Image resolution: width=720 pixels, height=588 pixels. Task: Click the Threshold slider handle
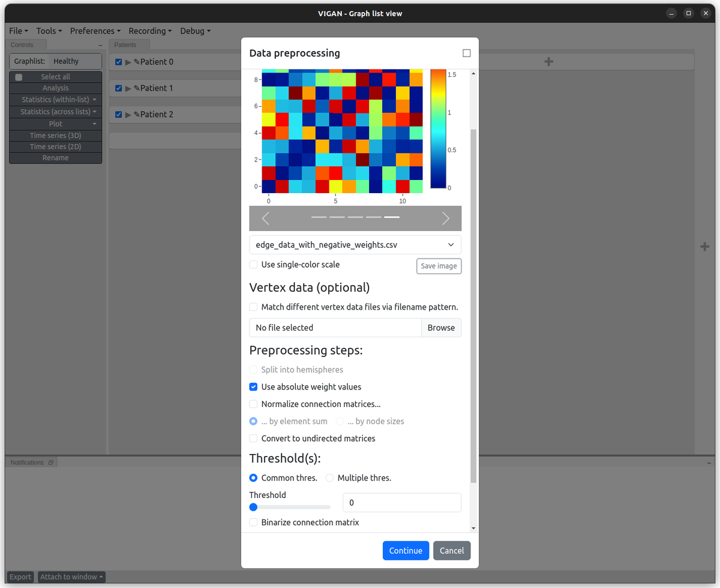pyautogui.click(x=253, y=507)
